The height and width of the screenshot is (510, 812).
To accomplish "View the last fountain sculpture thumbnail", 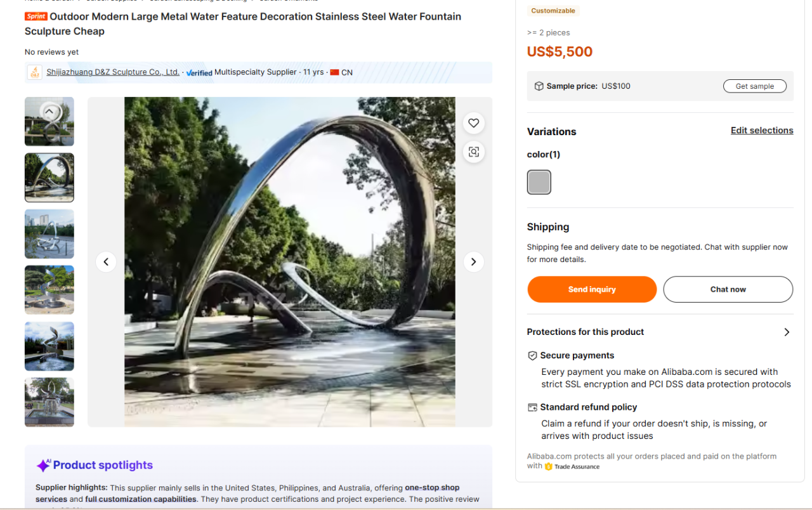I will pos(49,402).
